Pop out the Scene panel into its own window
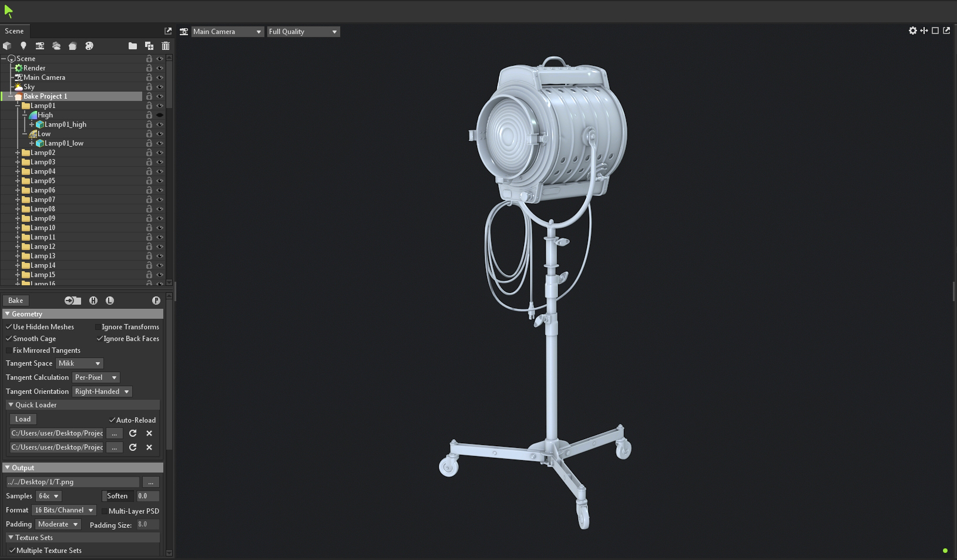The height and width of the screenshot is (560, 957). click(168, 31)
